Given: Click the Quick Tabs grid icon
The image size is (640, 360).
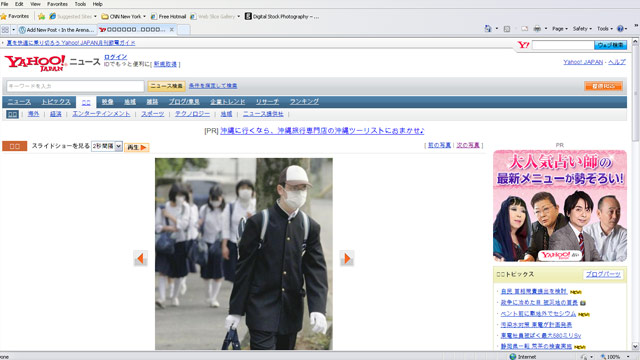Looking at the screenshot, I should pos(5,29).
